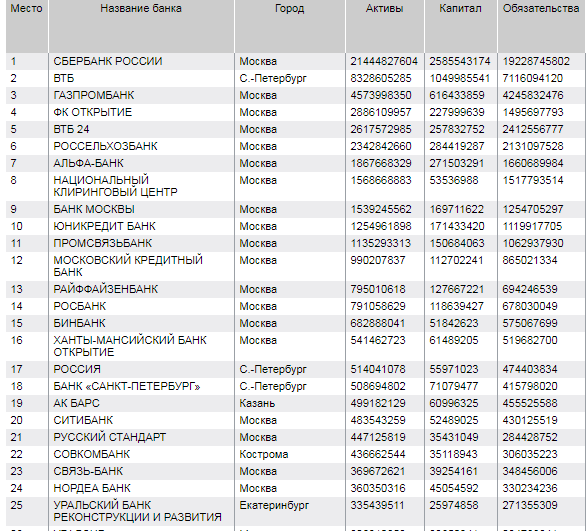Select ВТБ city cell С.-Петербург
Viewport: 586px width, 531px height.
click(x=273, y=78)
